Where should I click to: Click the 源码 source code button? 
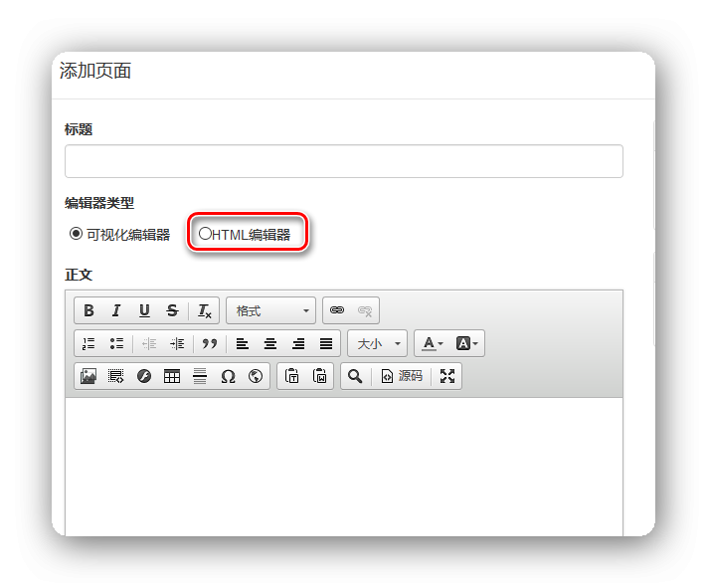[x=402, y=376]
